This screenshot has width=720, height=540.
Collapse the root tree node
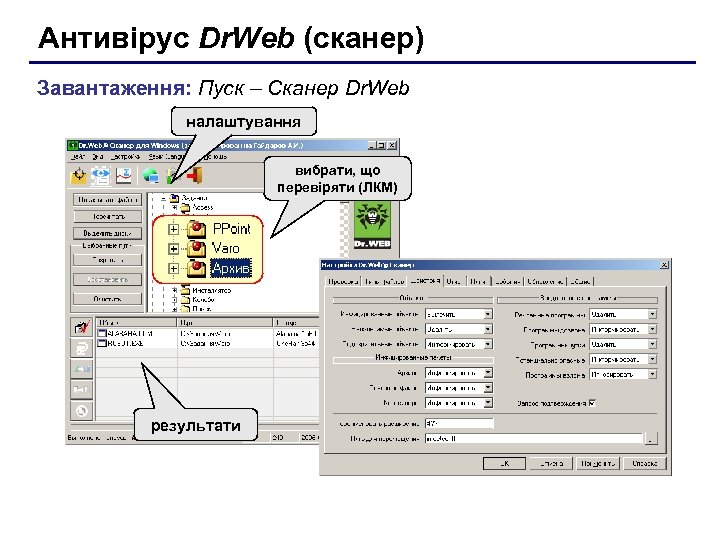163,198
